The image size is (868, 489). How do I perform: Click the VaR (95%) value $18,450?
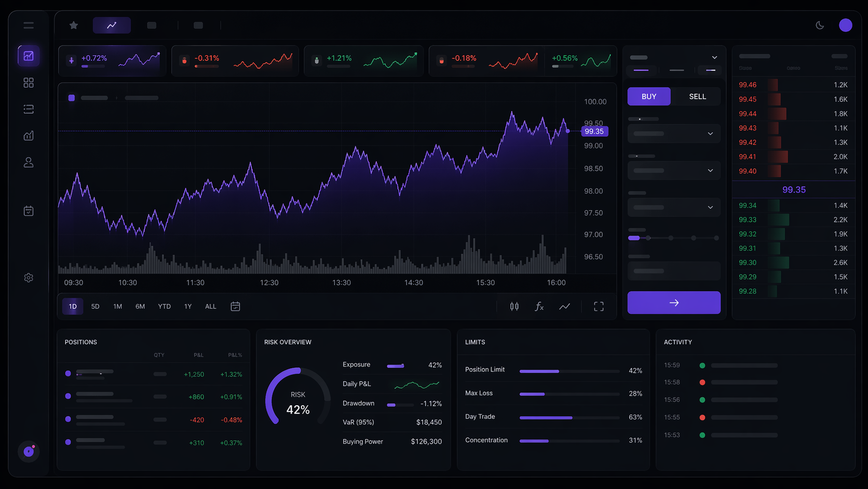[x=429, y=422]
